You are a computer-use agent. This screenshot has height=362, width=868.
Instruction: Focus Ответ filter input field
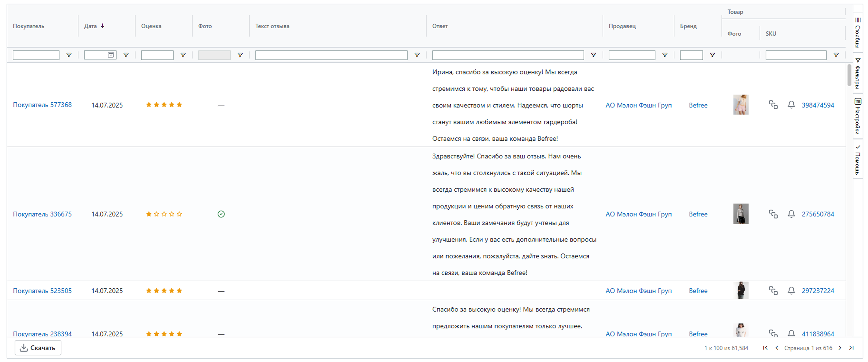pos(508,55)
